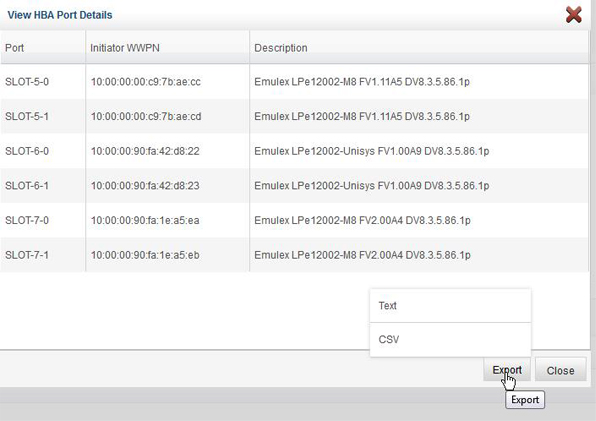Select Text from the Export menu
This screenshot has height=421, width=596.
click(450, 306)
